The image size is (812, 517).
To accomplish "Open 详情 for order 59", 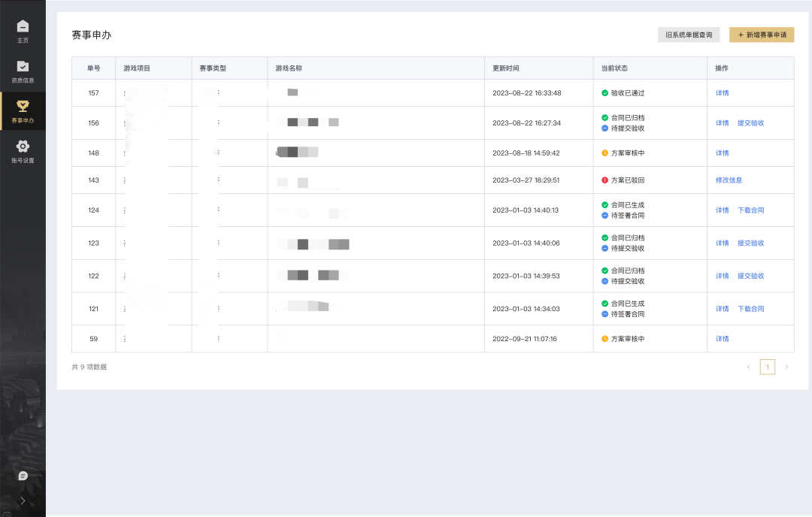I will click(x=722, y=339).
